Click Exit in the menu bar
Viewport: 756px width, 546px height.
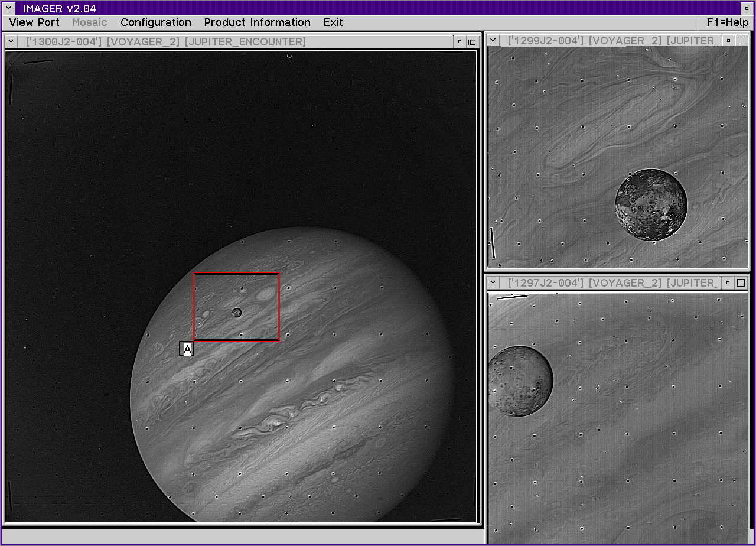tap(333, 22)
